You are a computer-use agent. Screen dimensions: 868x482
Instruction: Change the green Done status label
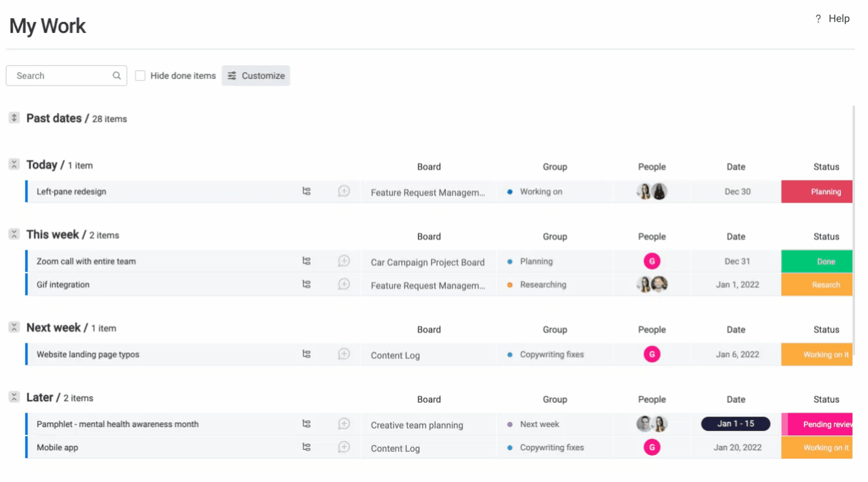[x=817, y=262]
